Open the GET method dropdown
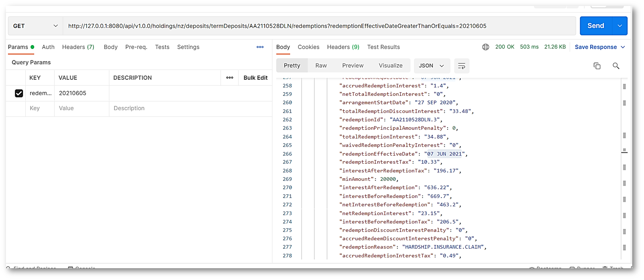The width and height of the screenshot is (644, 280). tap(35, 26)
